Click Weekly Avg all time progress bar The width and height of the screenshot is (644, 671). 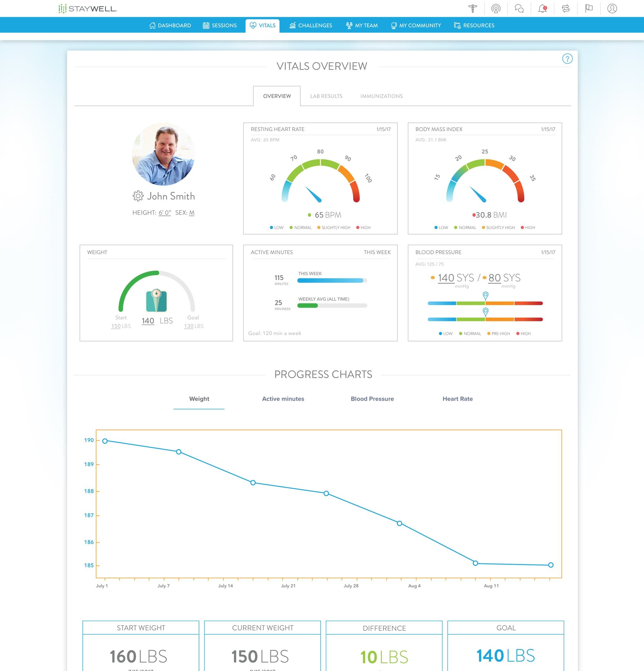[x=332, y=305]
